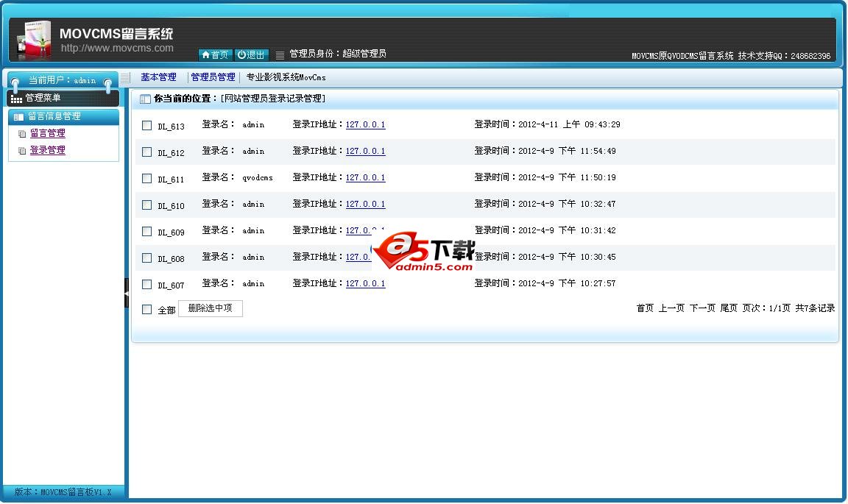
Task: Open the 登录管理 link
Action: tap(48, 150)
